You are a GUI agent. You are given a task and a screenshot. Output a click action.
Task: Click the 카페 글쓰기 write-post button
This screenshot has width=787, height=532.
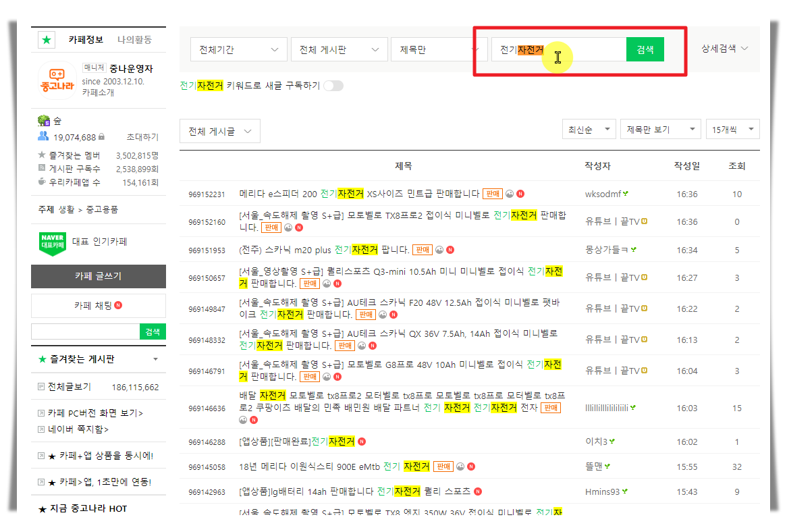[98, 276]
